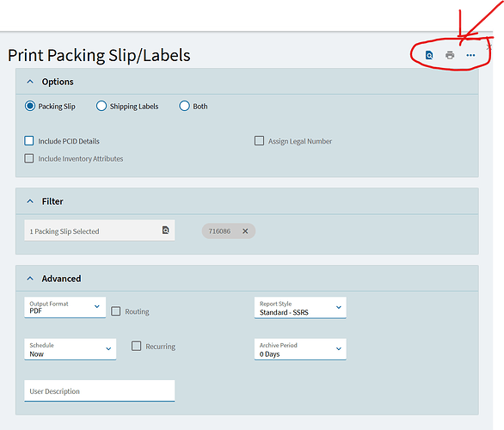Viewport: 504px width, 430px height.
Task: Remove the 716086 chip with X
Action: 245,231
